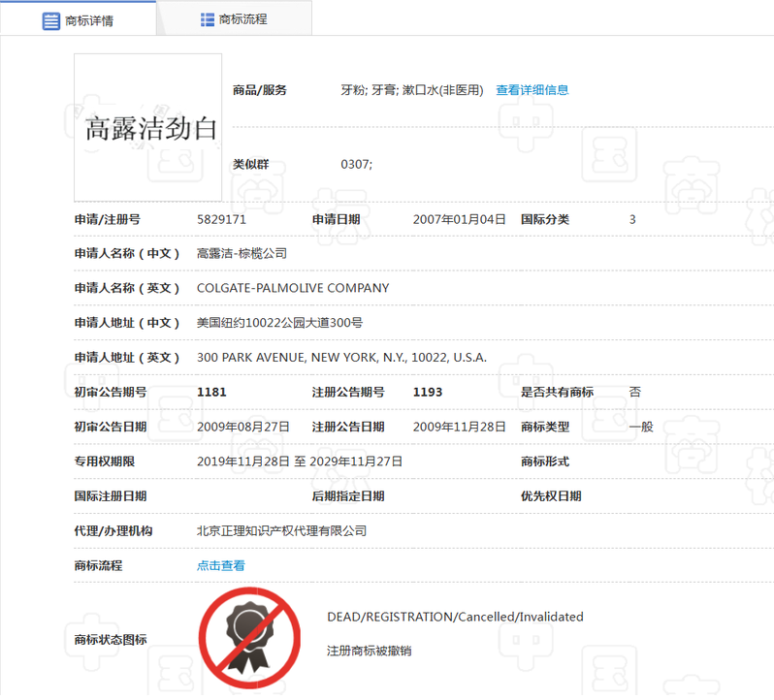The width and height of the screenshot is (774, 700).
Task: Click the 申请日期 label
Action: tap(336, 219)
